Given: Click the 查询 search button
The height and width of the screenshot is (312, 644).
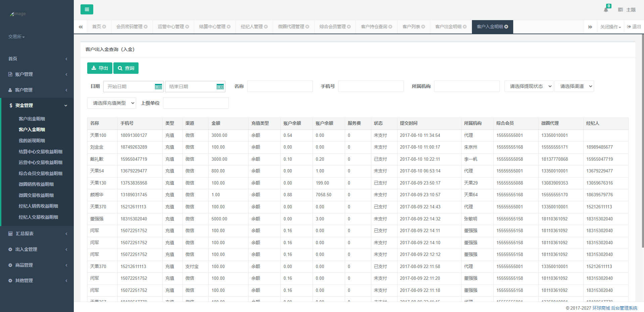Looking at the screenshot, I should tap(126, 68).
